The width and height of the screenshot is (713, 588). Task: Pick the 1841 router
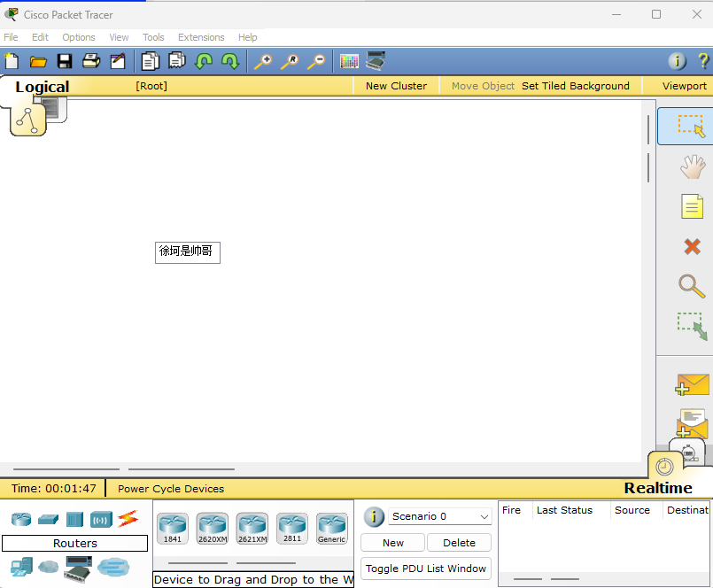click(x=173, y=529)
